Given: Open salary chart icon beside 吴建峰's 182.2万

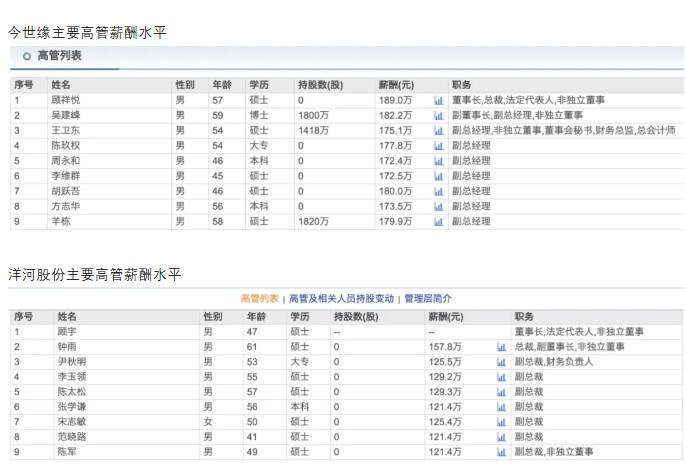Looking at the screenshot, I should [438, 116].
